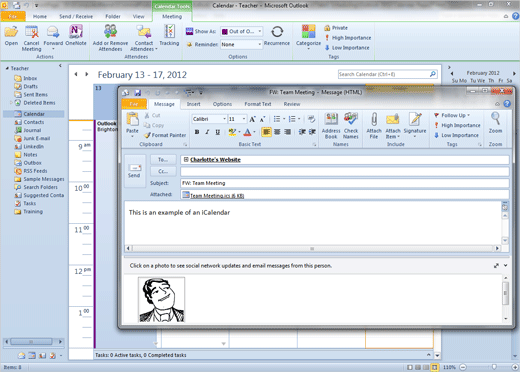Click the numbering list icon
Screen dimensions: 520x372
[x=292, y=119]
